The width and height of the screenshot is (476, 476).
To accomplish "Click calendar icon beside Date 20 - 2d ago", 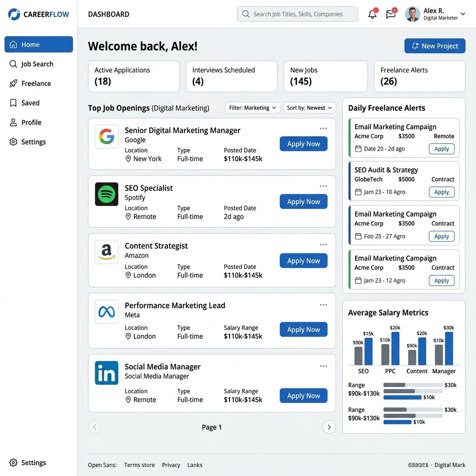I will click(358, 149).
